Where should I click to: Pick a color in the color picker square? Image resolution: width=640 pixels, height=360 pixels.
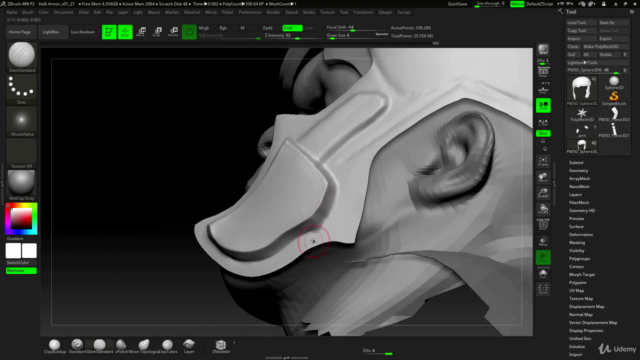(x=21, y=219)
